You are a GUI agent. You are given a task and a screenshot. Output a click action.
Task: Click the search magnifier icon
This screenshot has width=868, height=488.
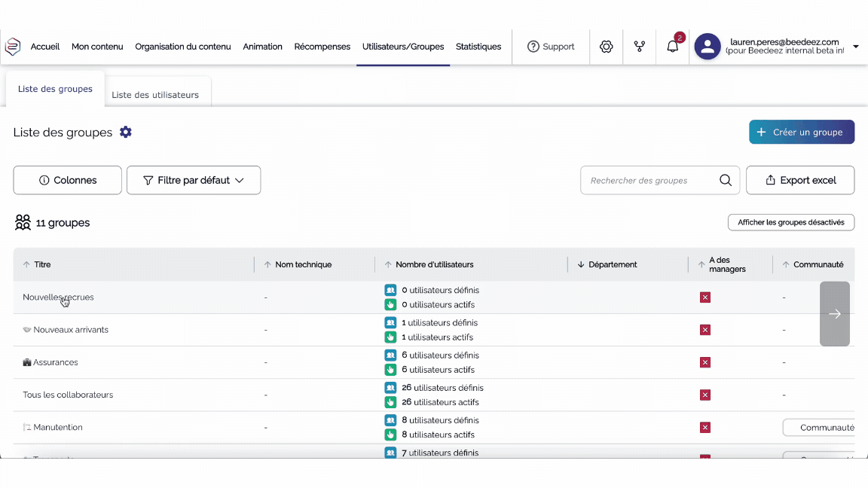pyautogui.click(x=725, y=181)
